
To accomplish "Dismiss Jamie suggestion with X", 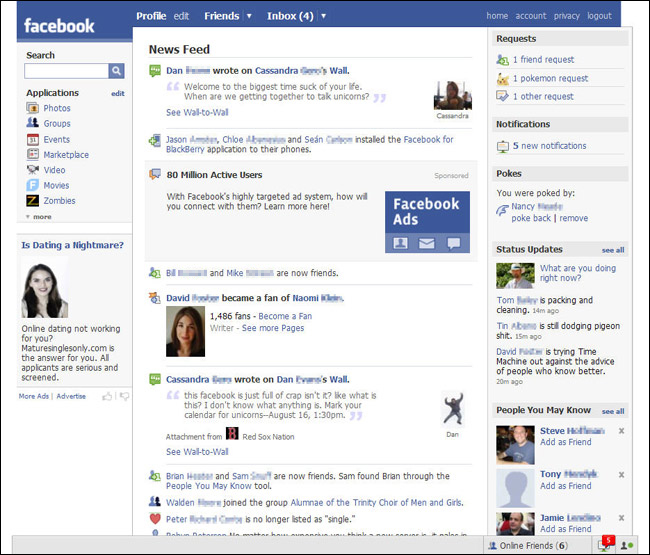I will pyautogui.click(x=621, y=518).
